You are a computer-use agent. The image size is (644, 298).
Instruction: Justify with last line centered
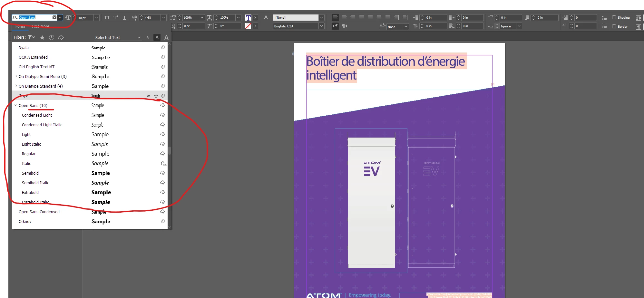(370, 17)
